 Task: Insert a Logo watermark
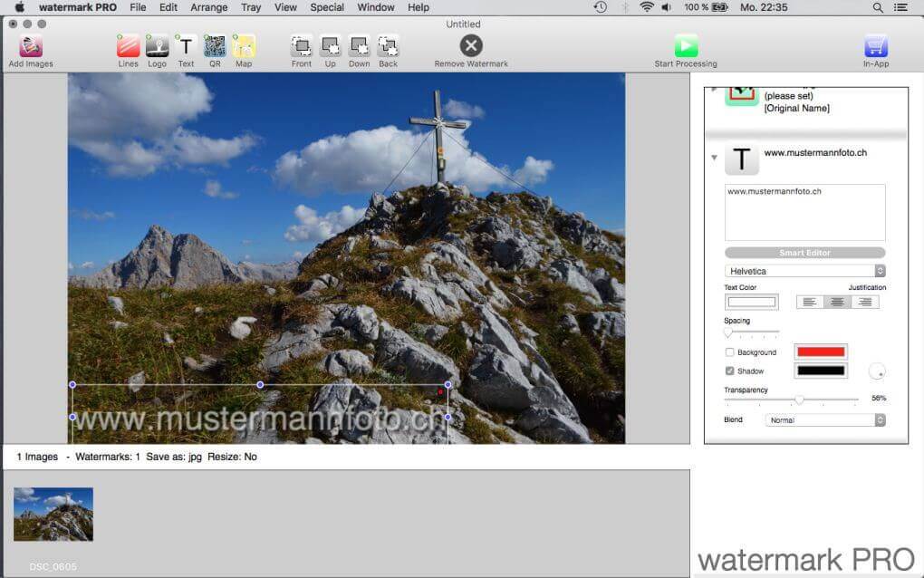coord(157,47)
